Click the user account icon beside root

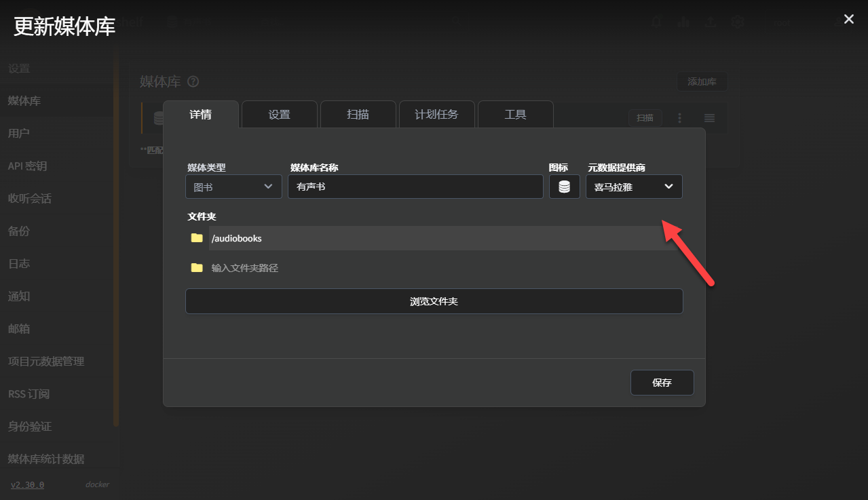pos(839,22)
